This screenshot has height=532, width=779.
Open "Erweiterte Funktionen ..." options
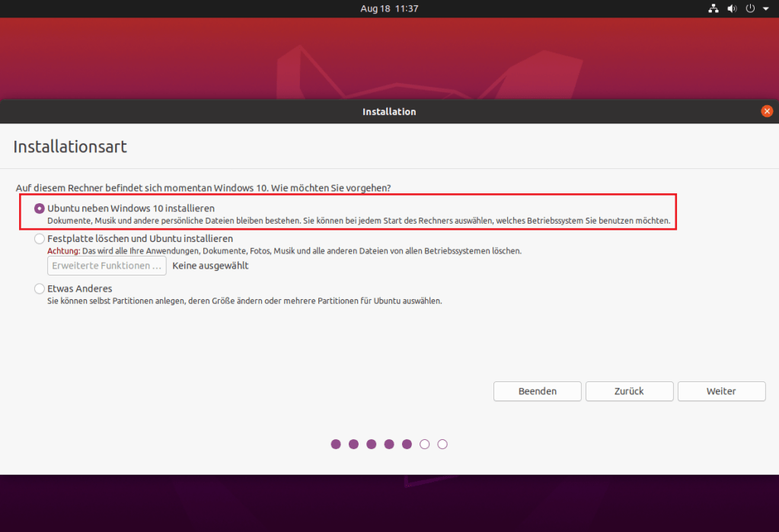tap(107, 266)
